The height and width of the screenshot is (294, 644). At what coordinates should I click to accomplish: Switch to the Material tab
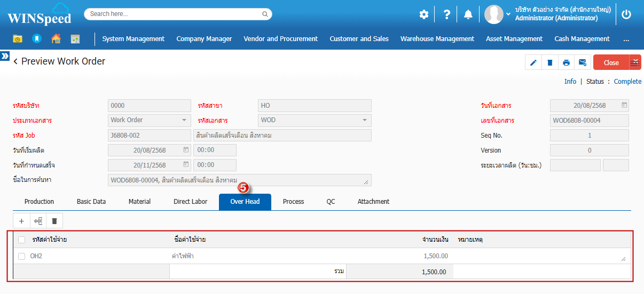(139, 202)
